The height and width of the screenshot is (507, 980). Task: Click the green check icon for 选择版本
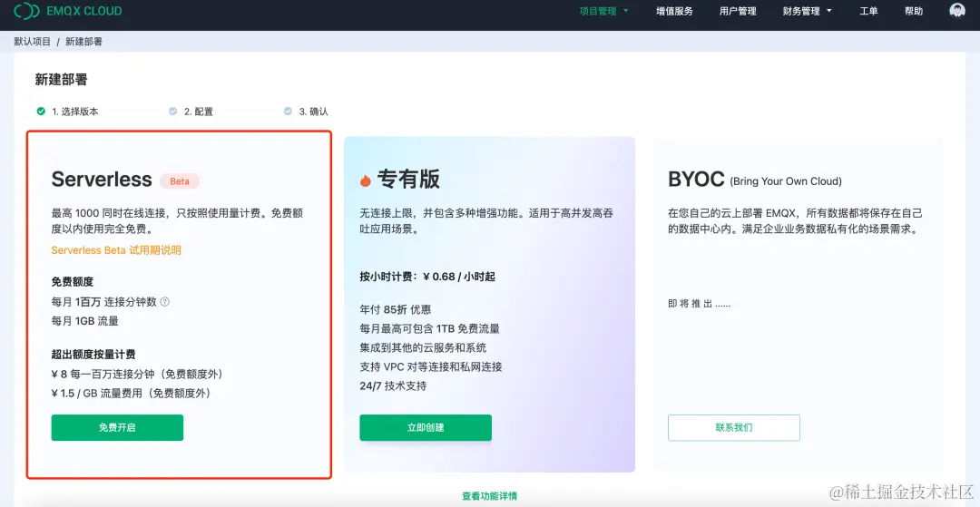[41, 112]
